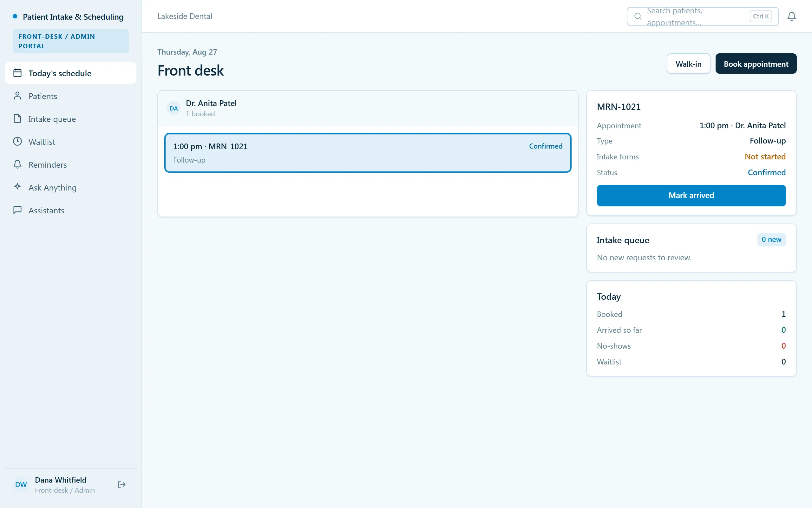Viewport: 812px width, 508px height.
Task: Click the Booked count row under Today
Action: click(691, 314)
